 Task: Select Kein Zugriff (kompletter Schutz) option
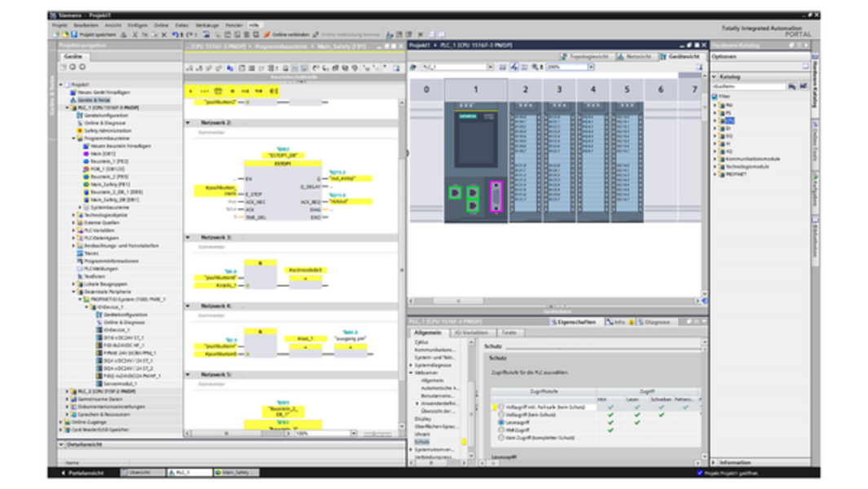tap(501, 438)
